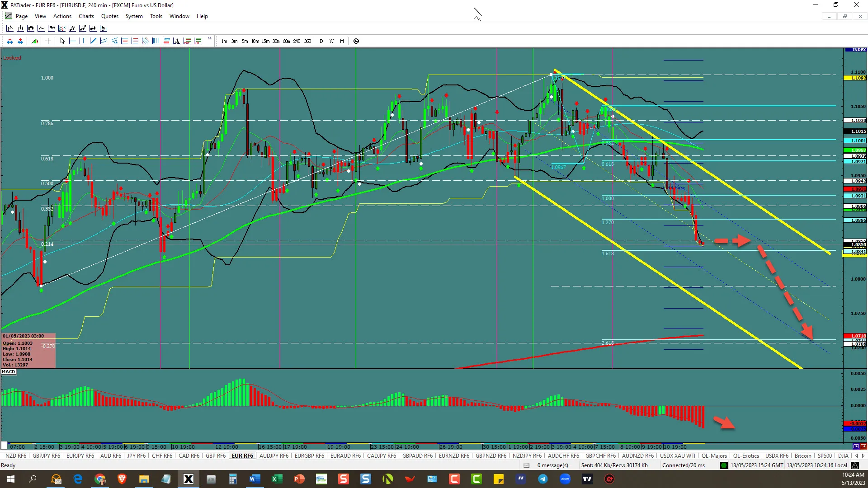Switch chart to Monthly timeframe
Viewport: 868px width, 488px height.
click(342, 41)
